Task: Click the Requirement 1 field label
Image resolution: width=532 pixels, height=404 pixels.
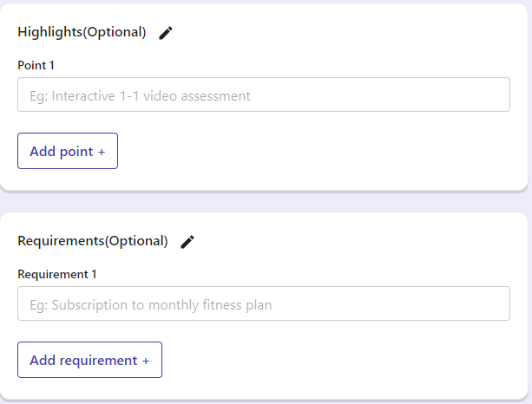Action: (x=57, y=274)
